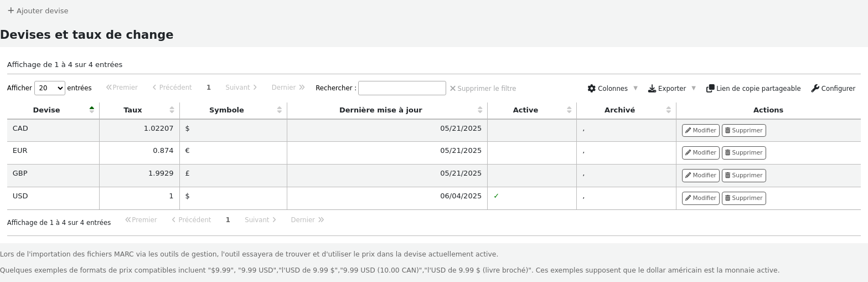This screenshot has height=282, width=868.
Task: Clear the filter with Supprimer le filtre
Action: pos(483,88)
